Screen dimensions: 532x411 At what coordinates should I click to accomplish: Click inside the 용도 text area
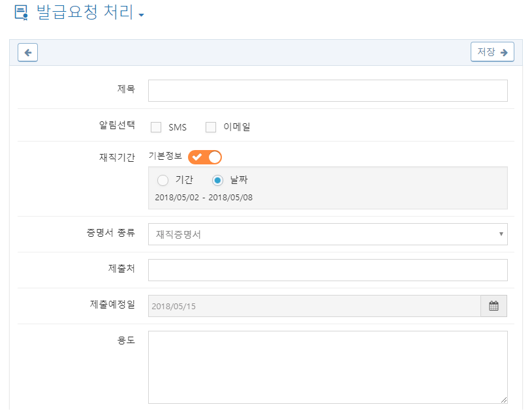[328, 367]
